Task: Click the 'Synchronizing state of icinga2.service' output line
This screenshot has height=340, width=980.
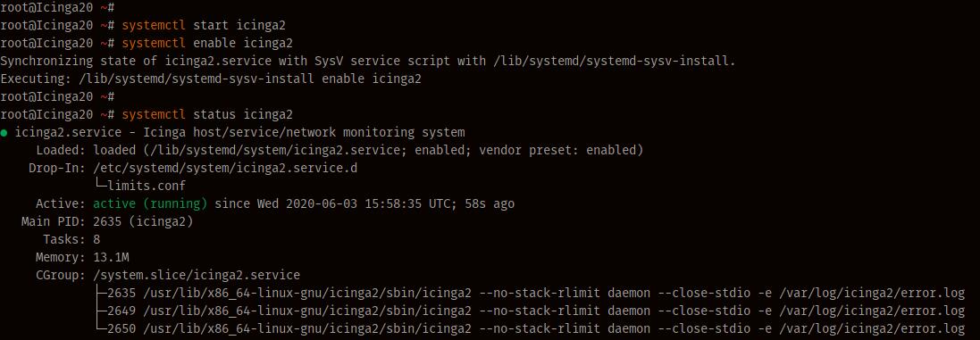Action: [368, 62]
